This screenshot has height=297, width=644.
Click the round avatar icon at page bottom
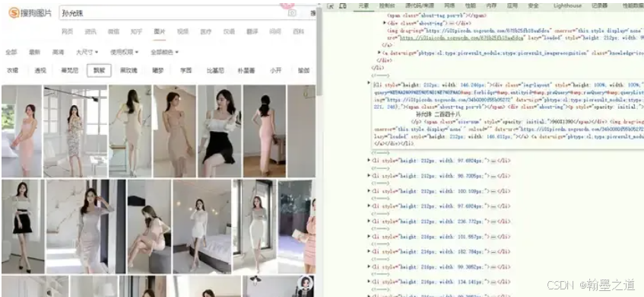pyautogui.click(x=305, y=283)
